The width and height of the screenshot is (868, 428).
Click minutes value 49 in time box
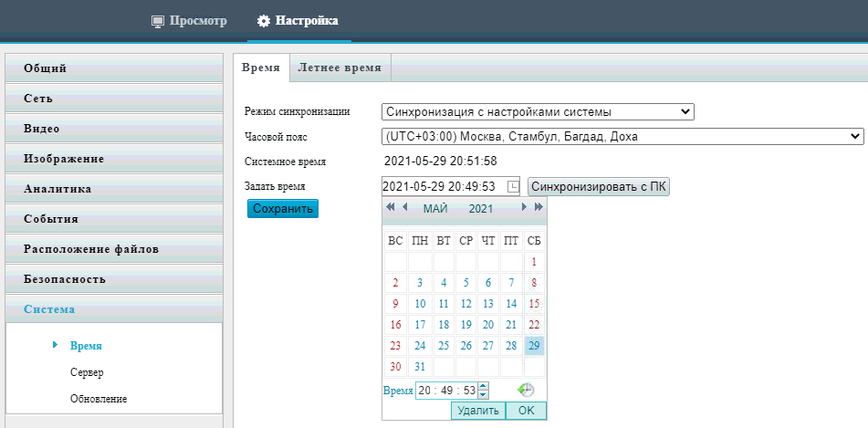pyautogui.click(x=447, y=391)
